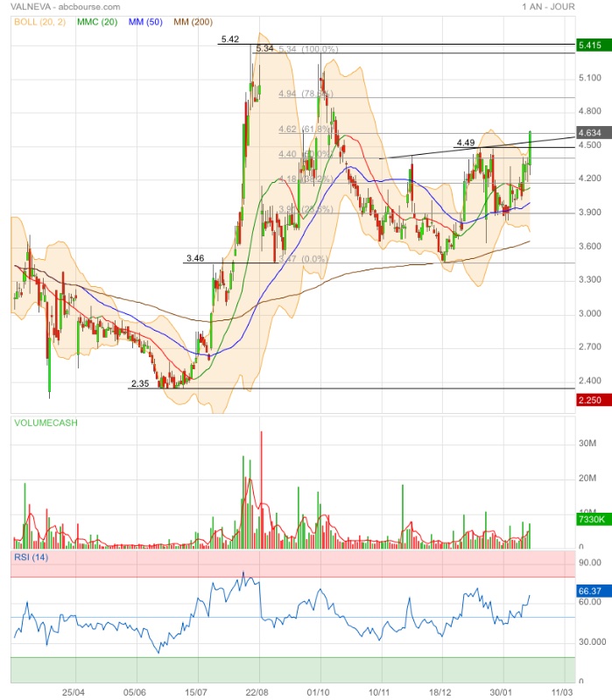
Task: Click the VALNEVA - abcbourse.com title
Action: coord(65,6)
